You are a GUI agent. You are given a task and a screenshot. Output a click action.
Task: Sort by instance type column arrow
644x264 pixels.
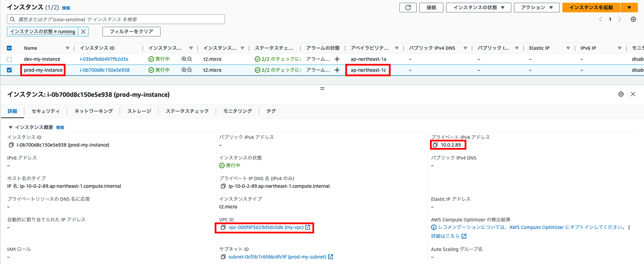coord(242,48)
